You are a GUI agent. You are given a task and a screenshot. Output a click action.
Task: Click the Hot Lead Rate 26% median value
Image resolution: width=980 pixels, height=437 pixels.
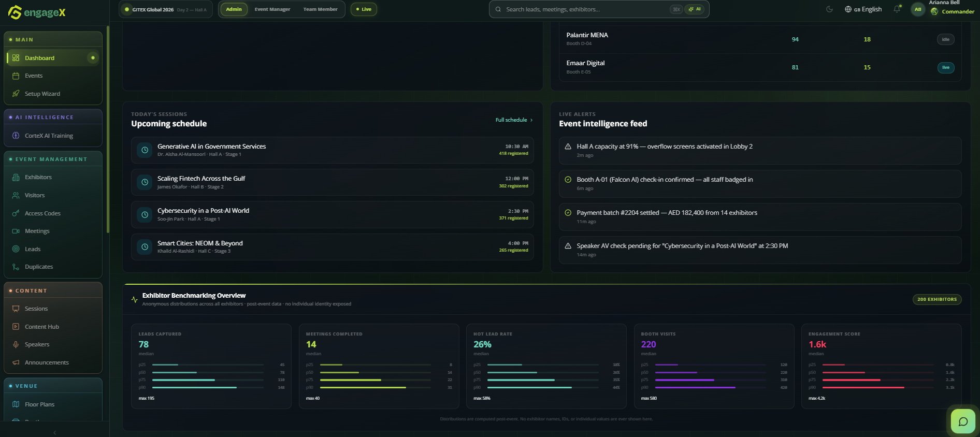pyautogui.click(x=482, y=344)
